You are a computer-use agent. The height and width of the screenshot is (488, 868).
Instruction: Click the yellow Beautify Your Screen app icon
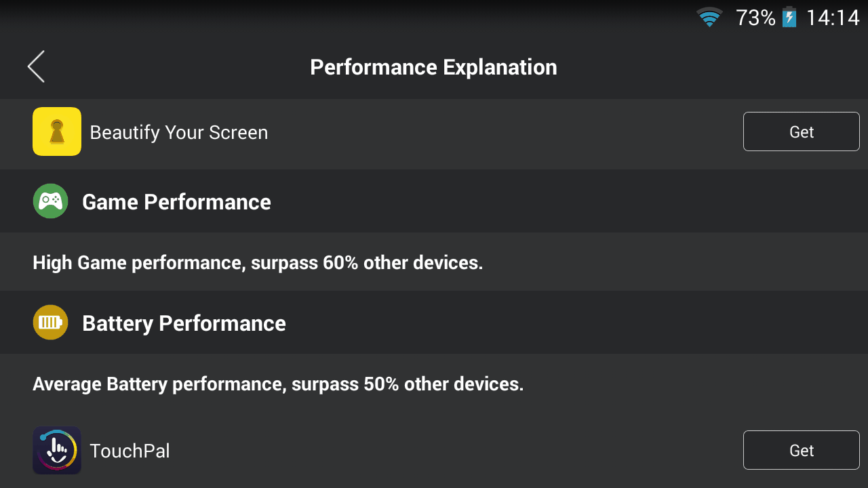click(57, 131)
